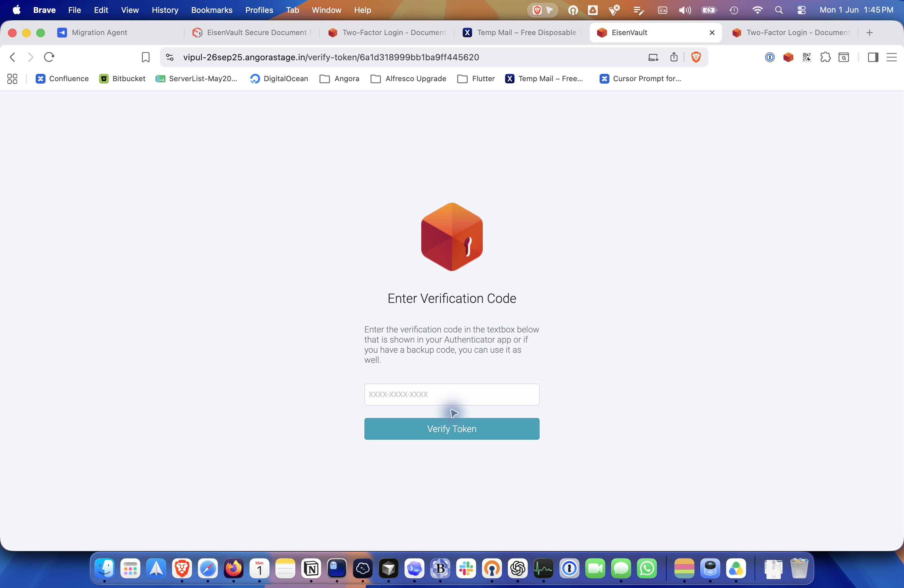Reload the current page
The width and height of the screenshot is (904, 588).
[x=49, y=58]
